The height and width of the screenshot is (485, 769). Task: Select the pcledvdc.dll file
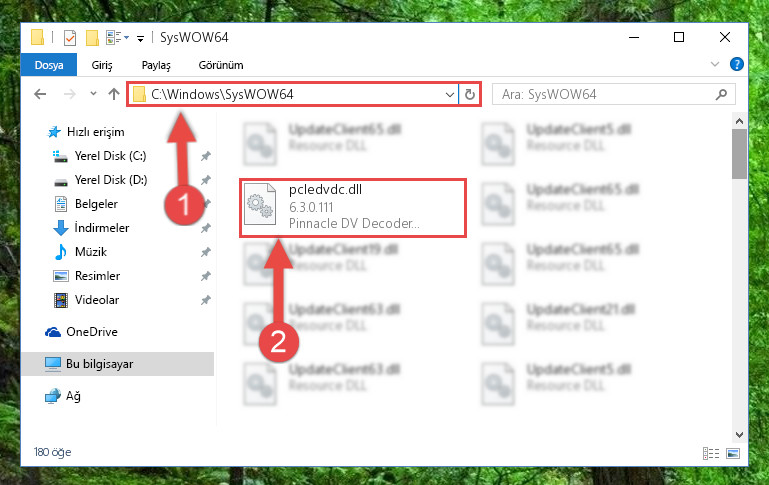point(353,208)
